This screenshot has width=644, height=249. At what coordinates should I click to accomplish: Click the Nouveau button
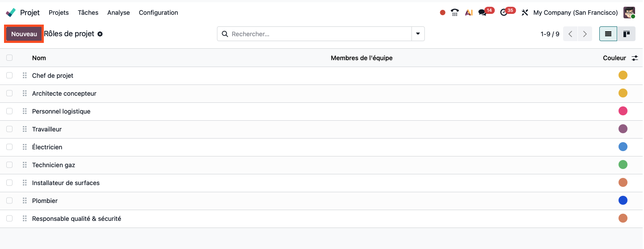point(24,34)
